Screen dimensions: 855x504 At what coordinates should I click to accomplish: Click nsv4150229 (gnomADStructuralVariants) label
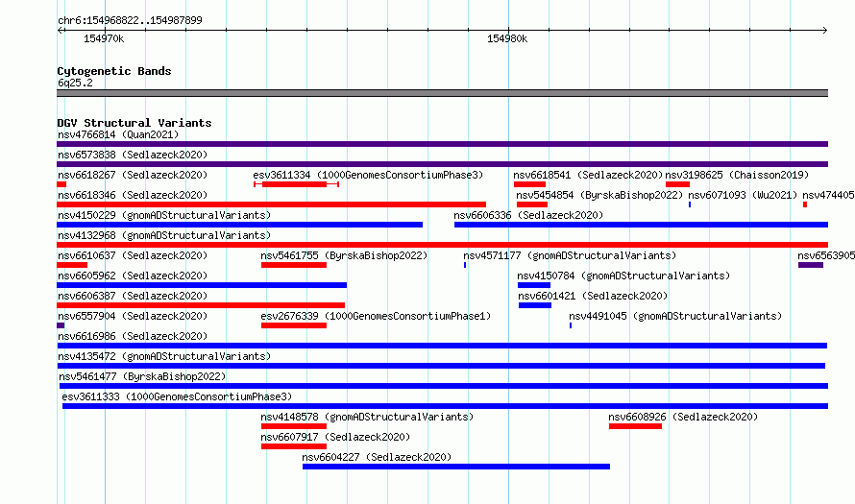click(164, 215)
